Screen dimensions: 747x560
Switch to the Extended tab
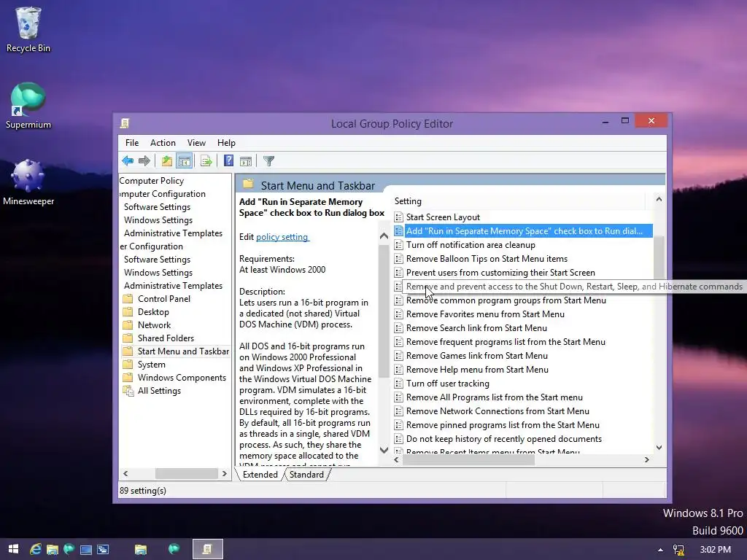[260, 474]
